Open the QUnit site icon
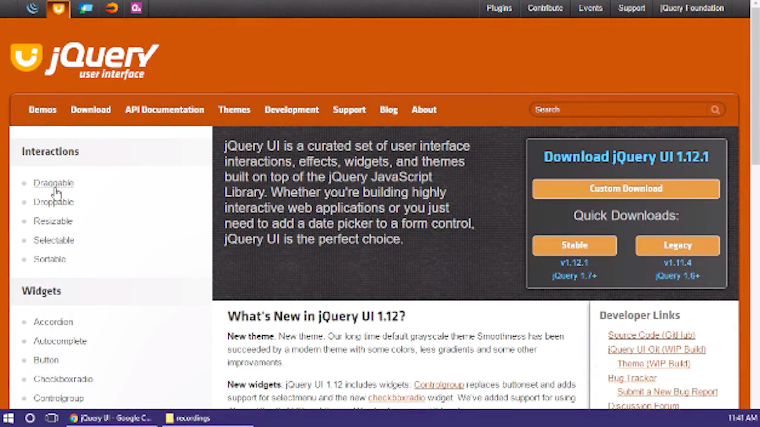Viewport: 760px width, 427px height. [136, 8]
